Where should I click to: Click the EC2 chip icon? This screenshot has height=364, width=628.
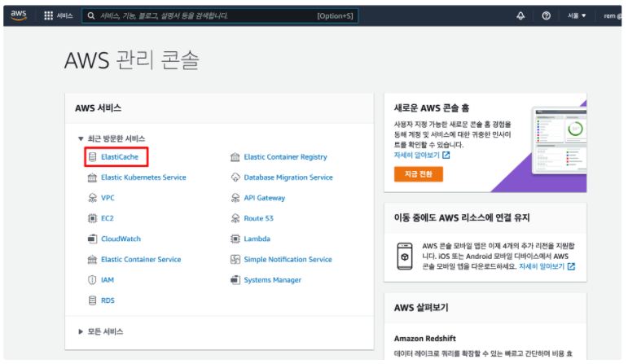[x=92, y=218]
